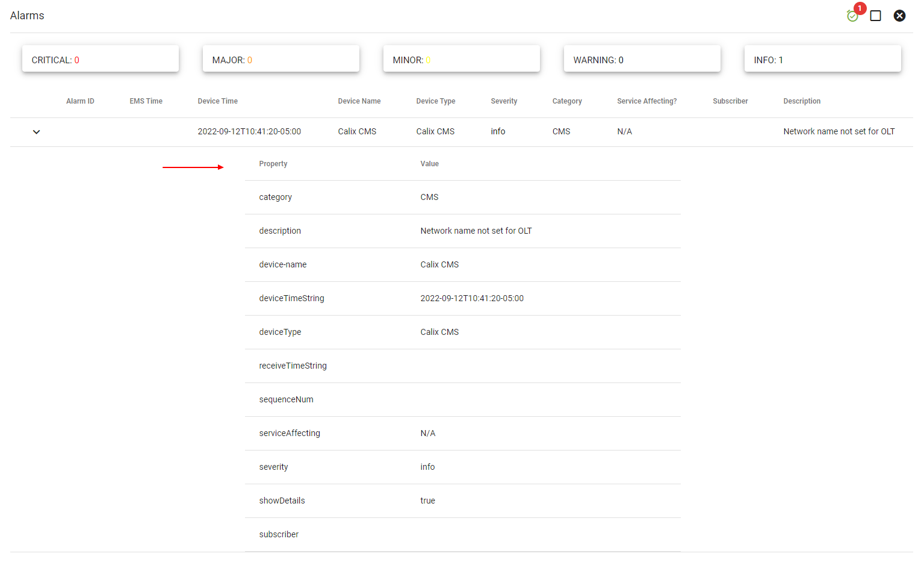Click the Property header in details table
The height and width of the screenshot is (571, 924).
pyautogui.click(x=273, y=164)
